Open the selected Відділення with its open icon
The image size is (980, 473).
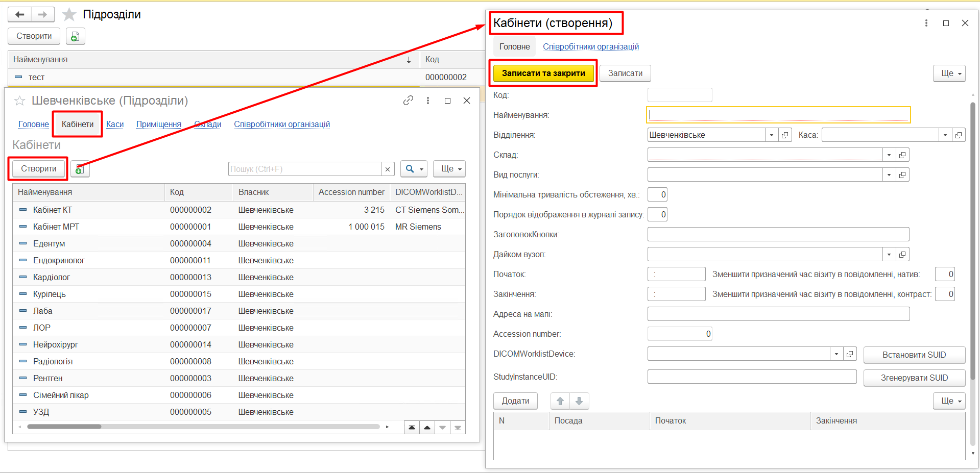[x=785, y=135]
